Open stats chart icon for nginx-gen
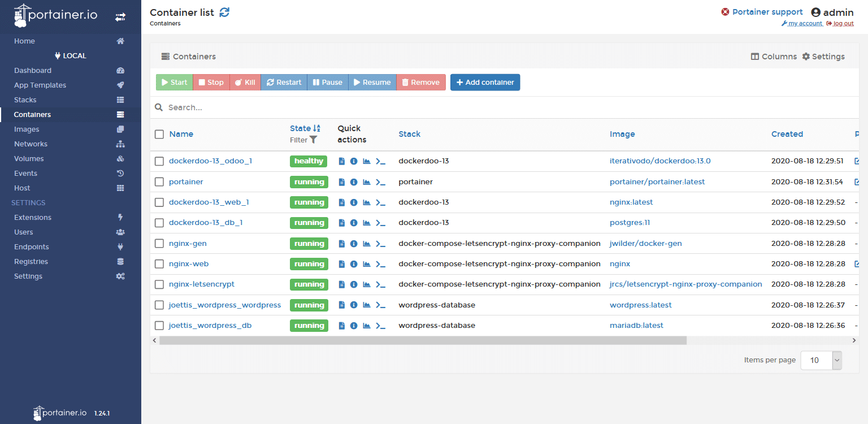This screenshot has height=424, width=868. [367, 244]
